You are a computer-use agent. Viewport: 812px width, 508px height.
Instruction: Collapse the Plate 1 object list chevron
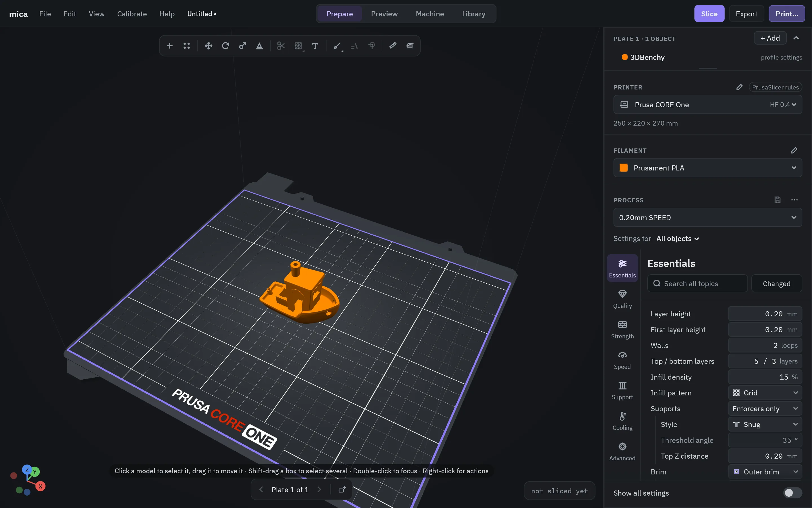pyautogui.click(x=796, y=38)
